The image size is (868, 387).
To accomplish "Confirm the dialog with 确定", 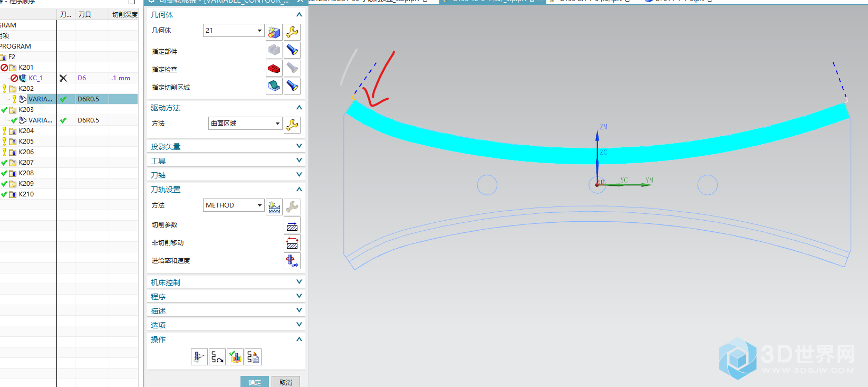I will point(255,382).
